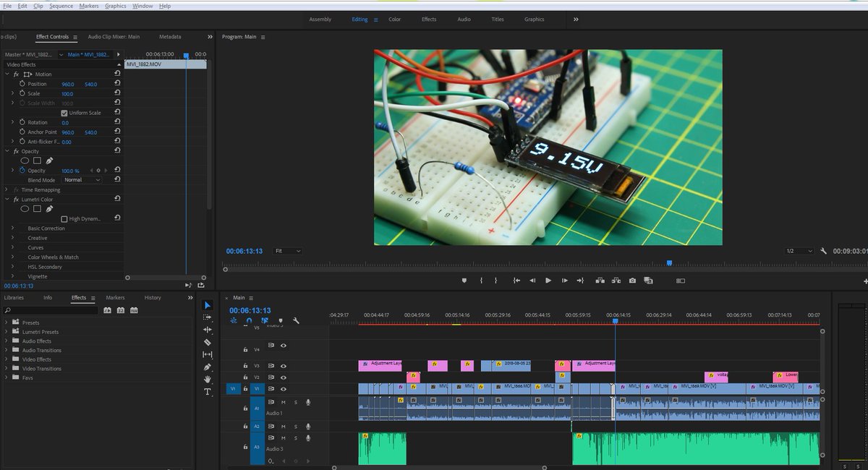Click the Extract button
868x470 pixels.
tap(616, 281)
